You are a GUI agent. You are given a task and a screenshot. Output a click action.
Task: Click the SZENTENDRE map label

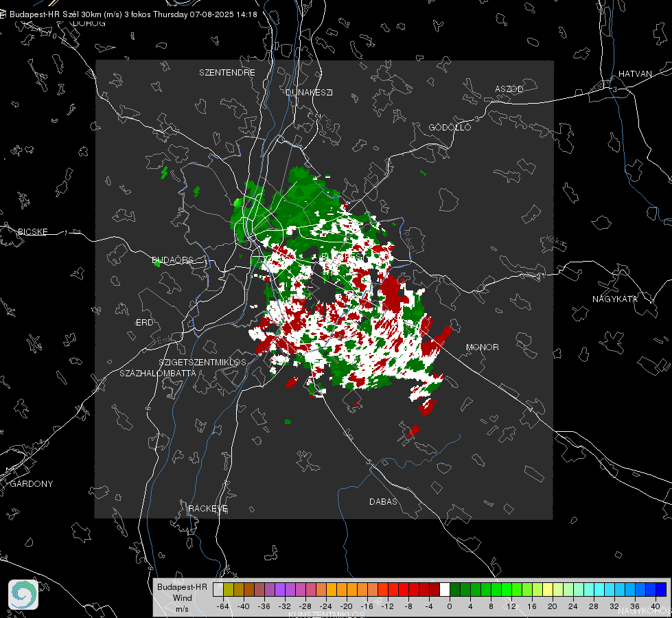pyautogui.click(x=227, y=73)
